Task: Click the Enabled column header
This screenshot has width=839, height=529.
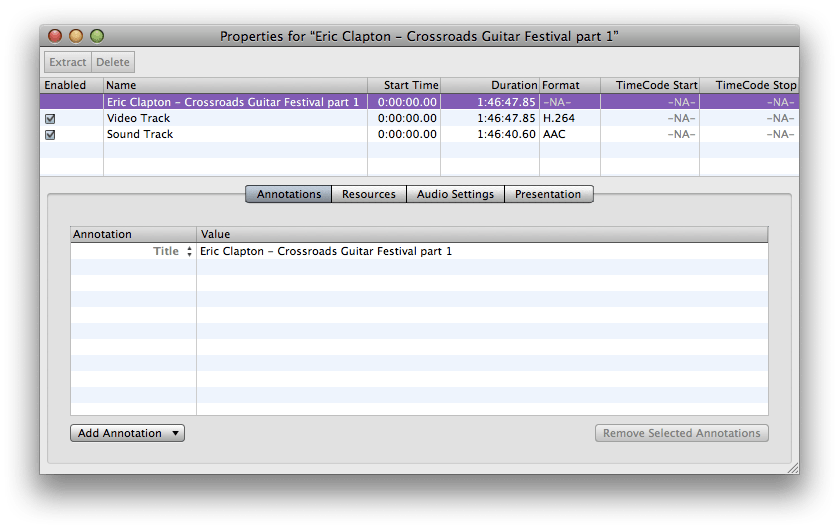Action: click(72, 85)
